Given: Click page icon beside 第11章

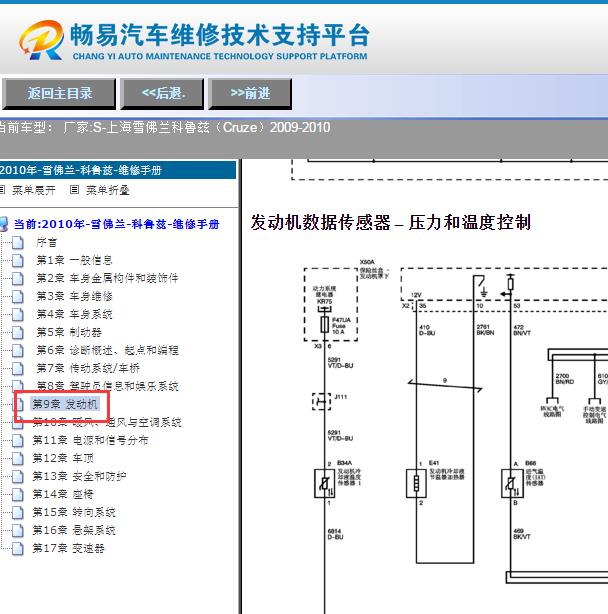Looking at the screenshot, I should tap(18, 441).
